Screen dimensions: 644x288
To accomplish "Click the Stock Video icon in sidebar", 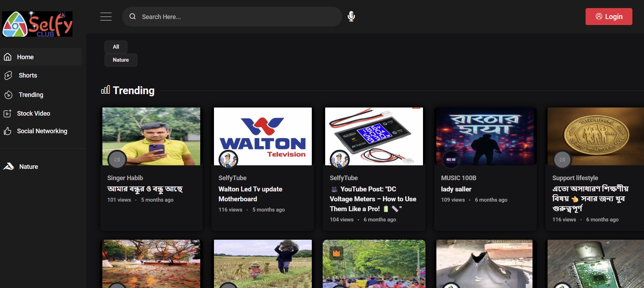I will 8,114.
